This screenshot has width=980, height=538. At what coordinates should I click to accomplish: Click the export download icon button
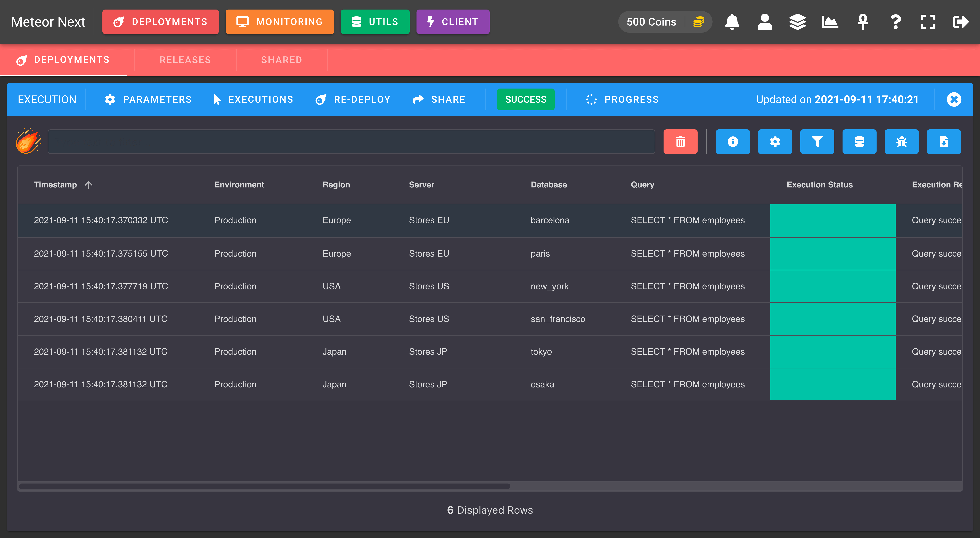[x=944, y=142]
